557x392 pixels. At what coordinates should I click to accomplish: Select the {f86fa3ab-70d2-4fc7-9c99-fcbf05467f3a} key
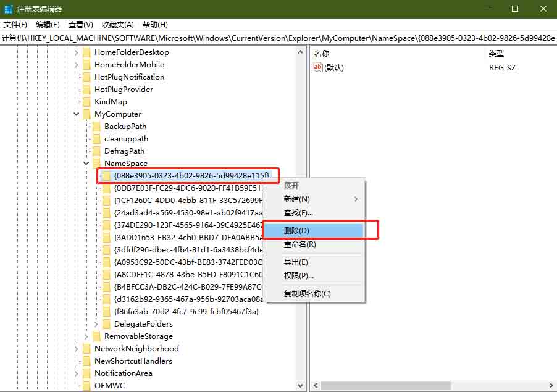point(186,312)
